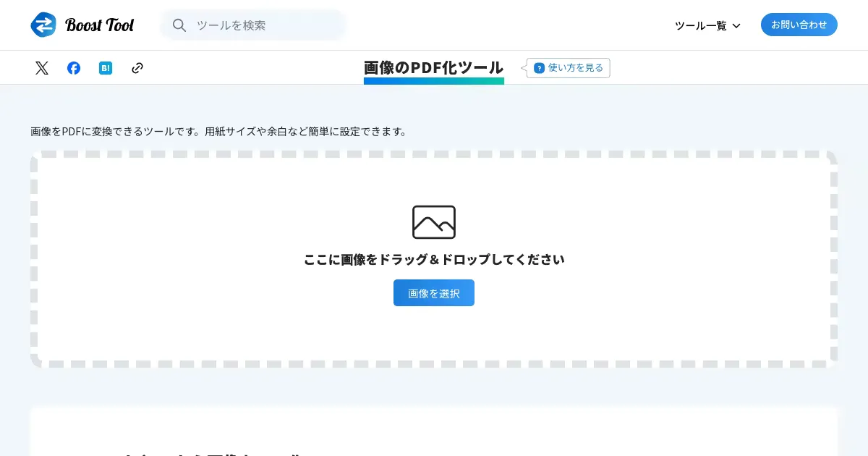Share this tool on Facebook
Image resolution: width=868 pixels, height=456 pixels.
74,68
